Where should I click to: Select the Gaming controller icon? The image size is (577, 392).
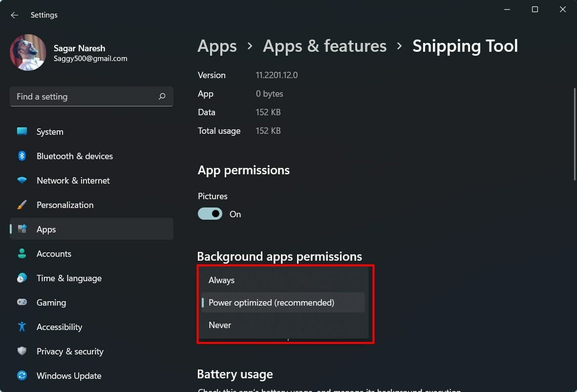tap(22, 302)
